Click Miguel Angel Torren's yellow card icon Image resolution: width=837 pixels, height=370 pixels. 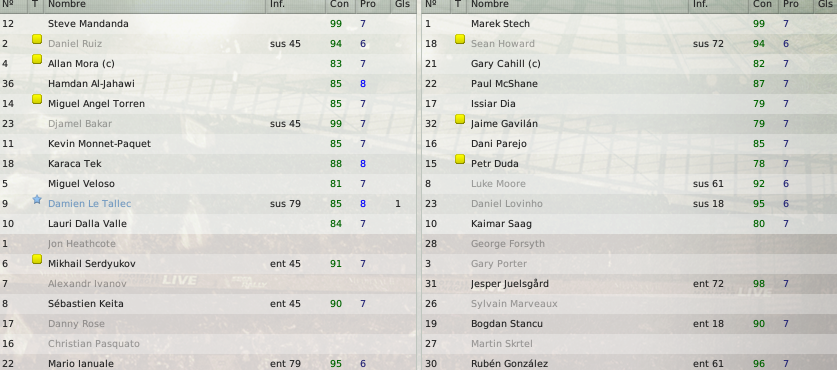(x=37, y=99)
